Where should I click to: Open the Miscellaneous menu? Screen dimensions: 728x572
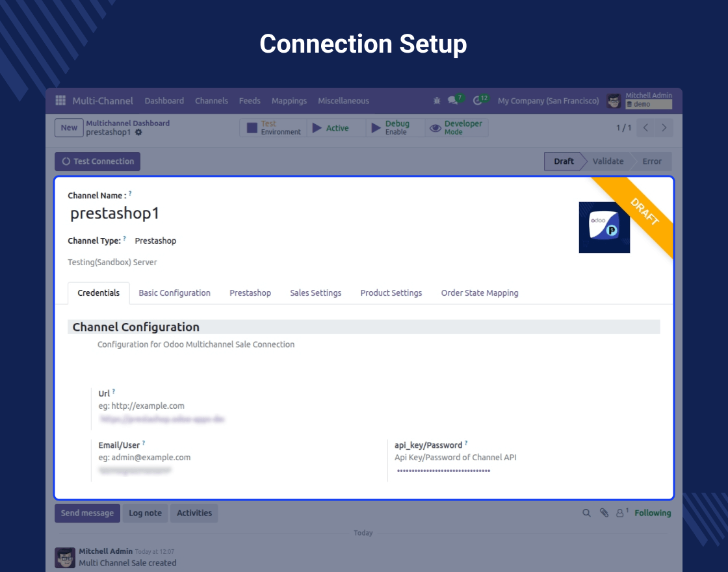pos(344,101)
